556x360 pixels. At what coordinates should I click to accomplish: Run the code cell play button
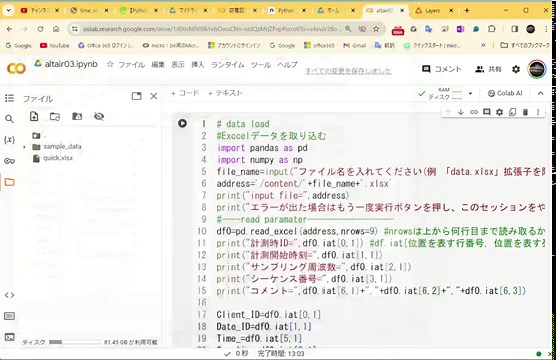[x=182, y=123]
